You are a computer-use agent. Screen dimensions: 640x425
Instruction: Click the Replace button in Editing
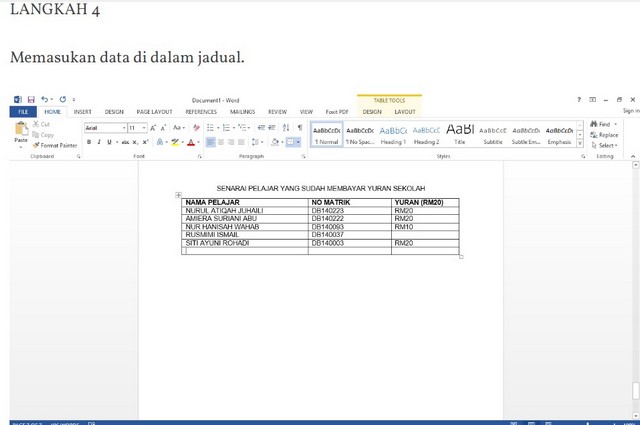(x=605, y=135)
